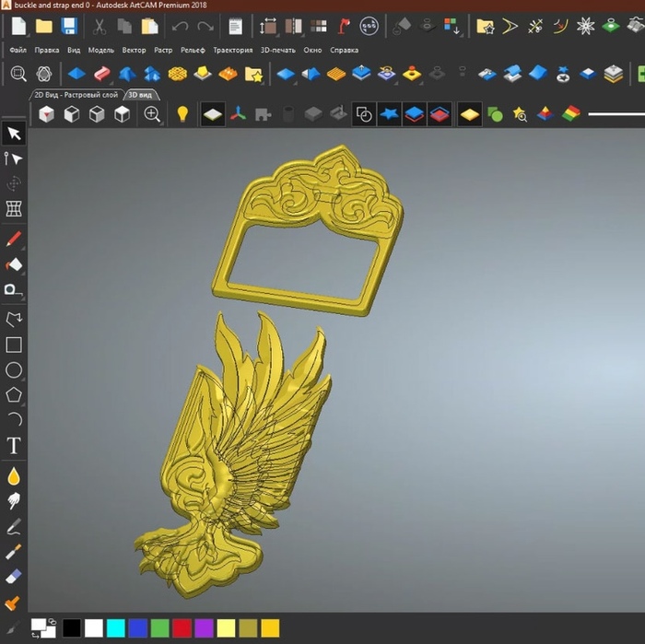Open the Траектория menu
Viewport: 645px width, 644px height.
232,50
